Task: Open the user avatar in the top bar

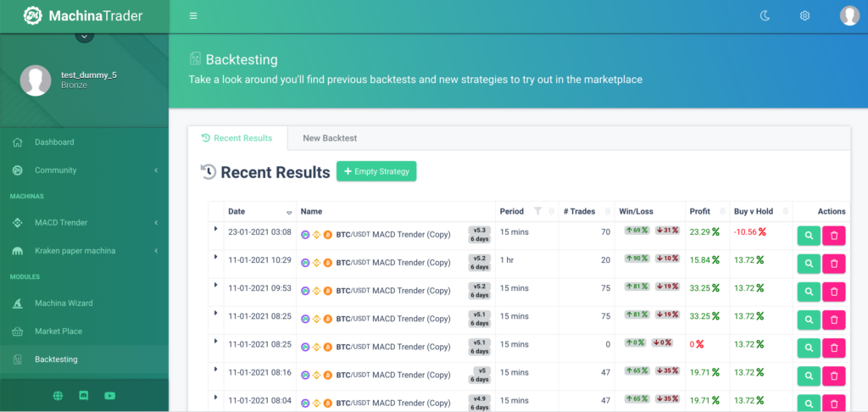Action: 849,16
